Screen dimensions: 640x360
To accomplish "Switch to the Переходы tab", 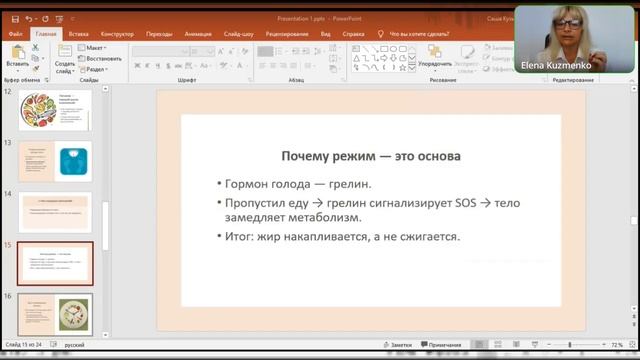I will (x=159, y=34).
